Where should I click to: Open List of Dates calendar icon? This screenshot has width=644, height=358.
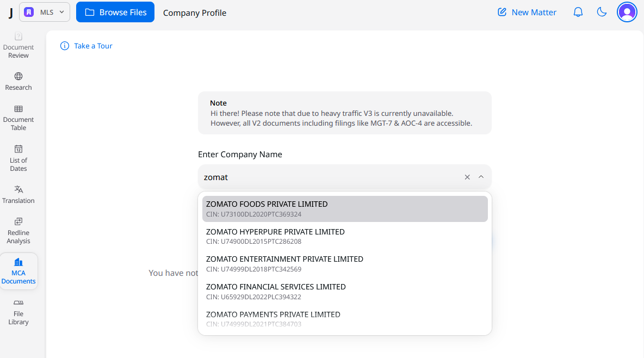pyautogui.click(x=18, y=149)
